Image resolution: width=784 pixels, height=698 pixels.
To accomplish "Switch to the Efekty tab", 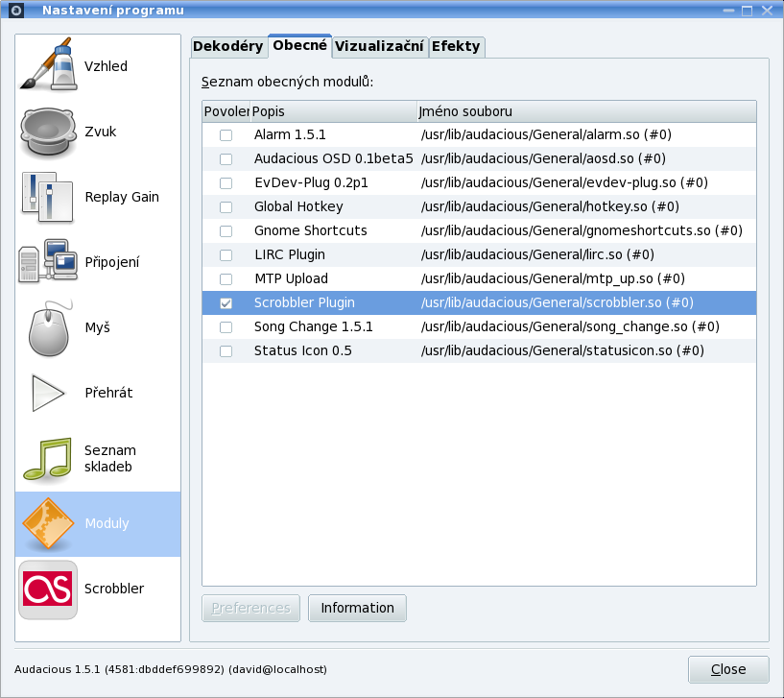I will click(x=456, y=46).
